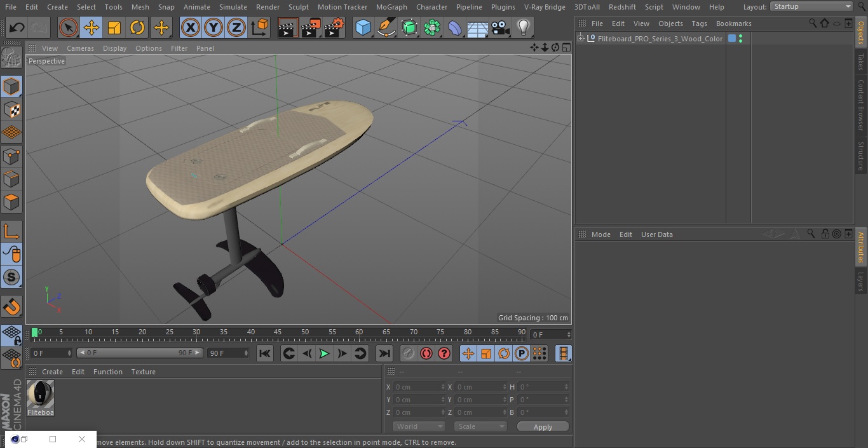
Task: Click the Apply button
Action: 543,427
